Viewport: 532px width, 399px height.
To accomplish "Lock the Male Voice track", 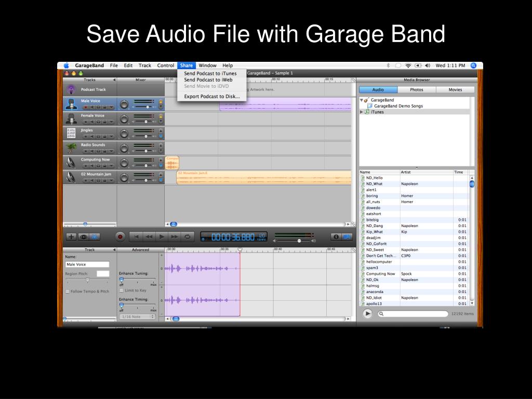I will pos(104,107).
